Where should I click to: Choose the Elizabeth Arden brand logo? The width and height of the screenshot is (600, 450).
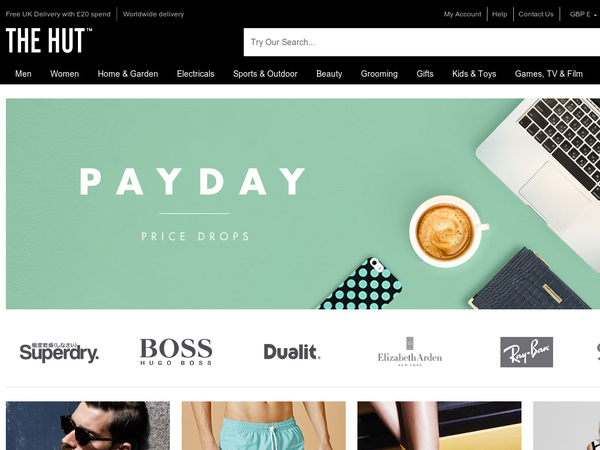[x=410, y=352]
